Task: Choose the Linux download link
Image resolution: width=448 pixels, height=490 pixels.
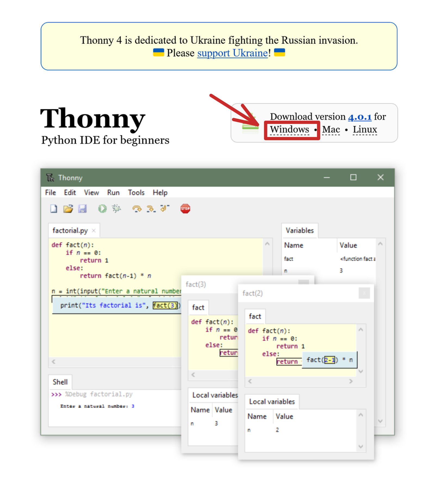Action: point(365,130)
